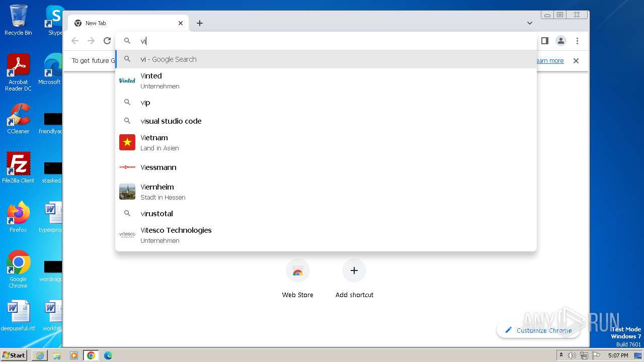This screenshot has height=362, width=644.
Task: Select the Viessmann suggestion
Action: [326, 167]
